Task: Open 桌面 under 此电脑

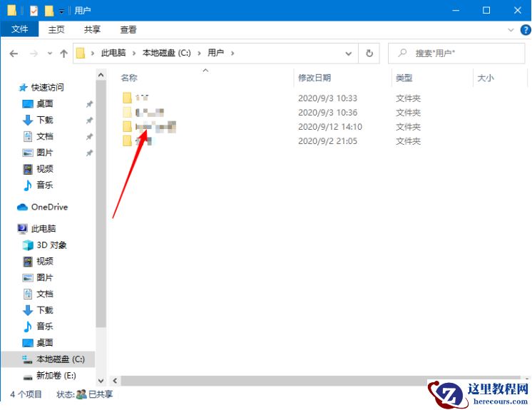Action: click(38, 342)
